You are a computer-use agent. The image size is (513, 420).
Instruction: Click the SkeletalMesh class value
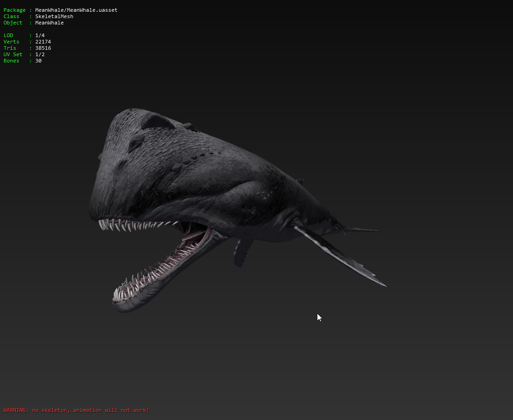54,16
